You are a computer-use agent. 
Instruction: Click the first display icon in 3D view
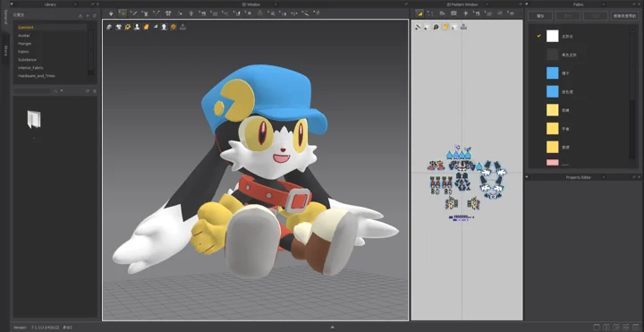(109, 27)
